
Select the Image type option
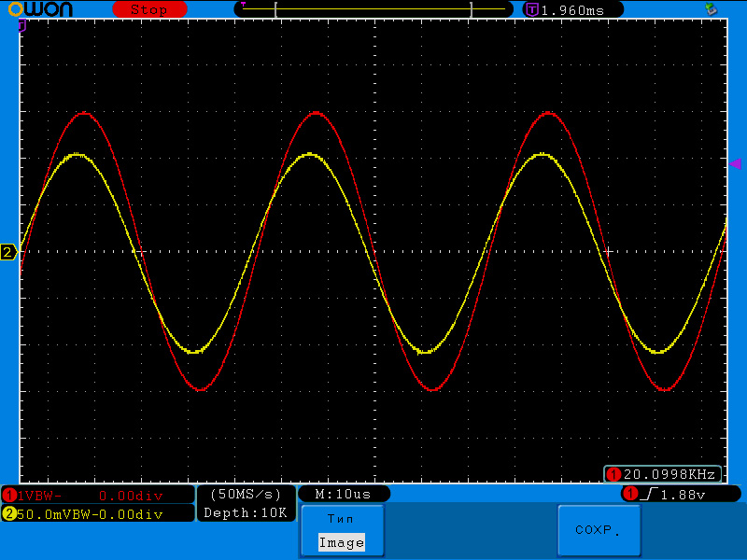[x=342, y=542]
